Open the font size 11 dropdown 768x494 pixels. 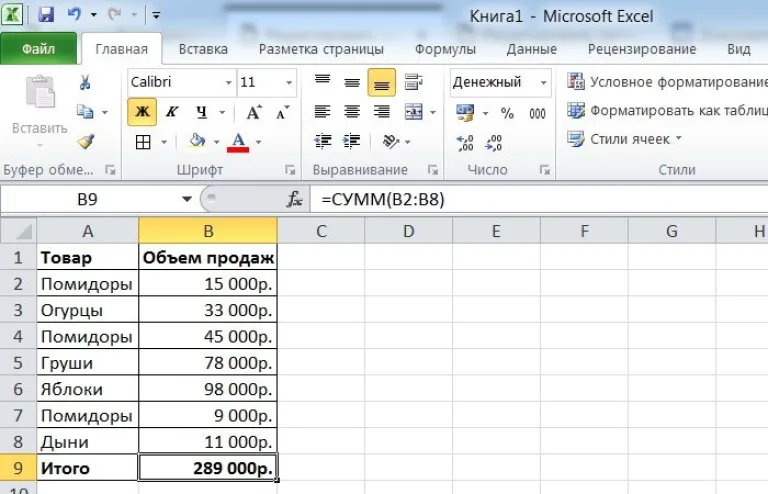[289, 82]
